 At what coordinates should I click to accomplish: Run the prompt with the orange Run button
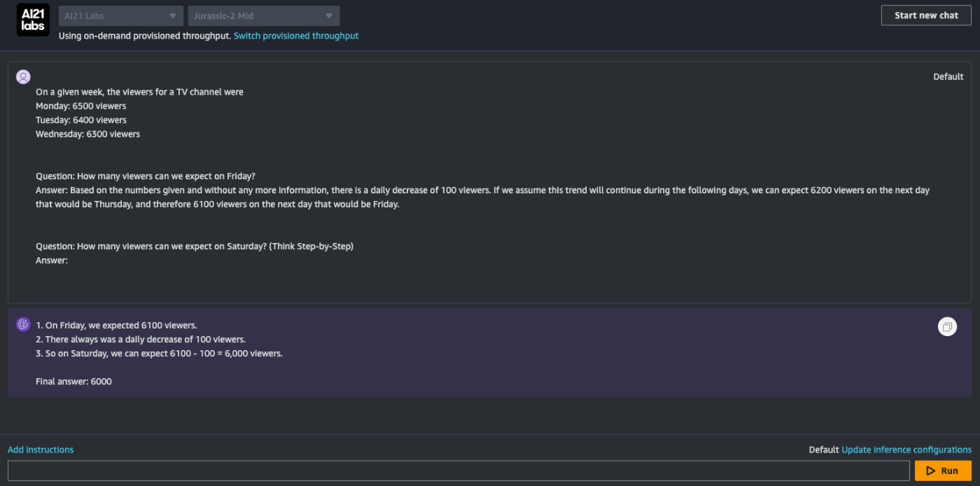[x=943, y=471]
